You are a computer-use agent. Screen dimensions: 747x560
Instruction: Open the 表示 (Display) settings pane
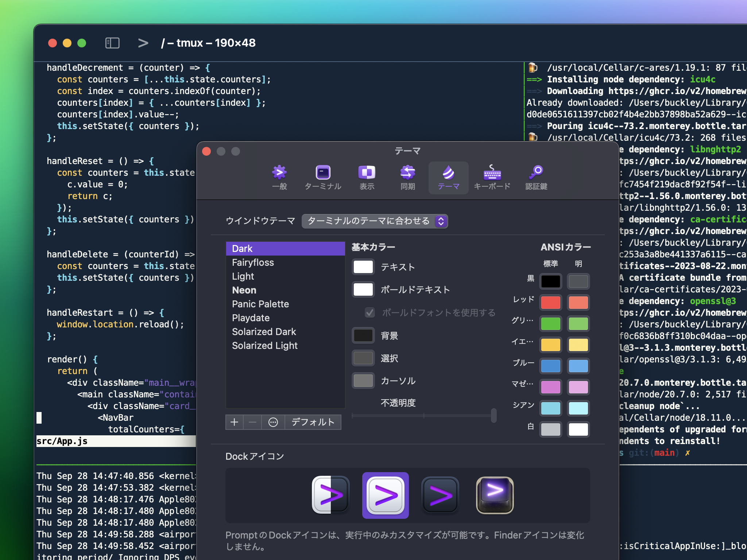[x=367, y=178]
